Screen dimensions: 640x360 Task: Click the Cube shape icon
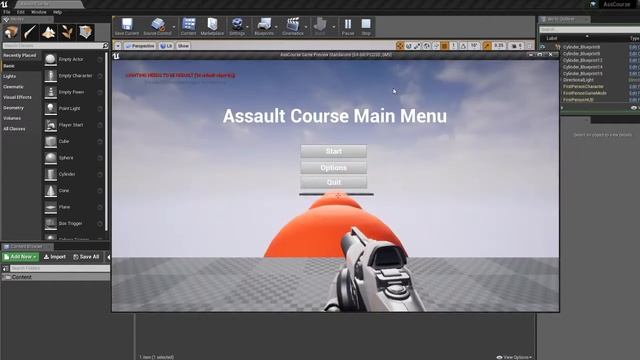point(51,141)
